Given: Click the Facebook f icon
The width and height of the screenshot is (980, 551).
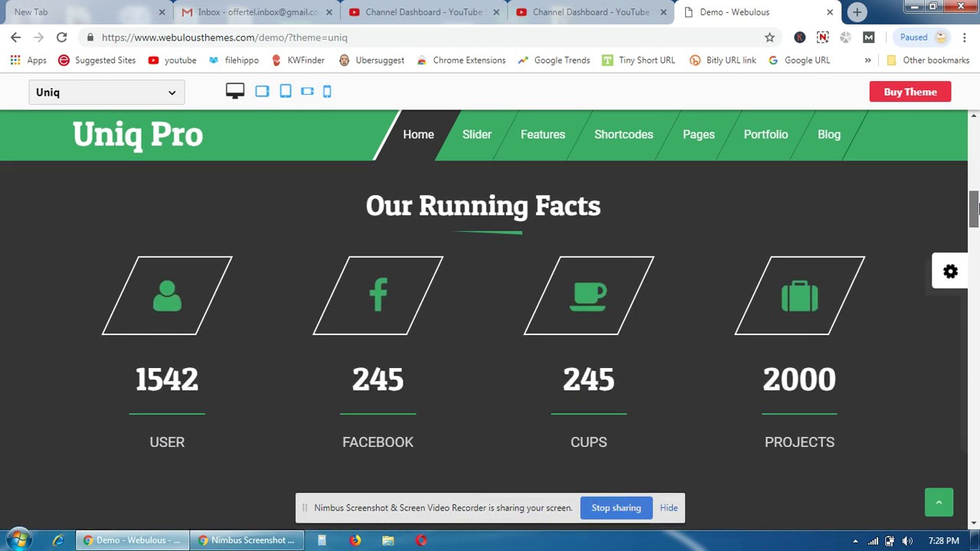Looking at the screenshot, I should pos(378,295).
